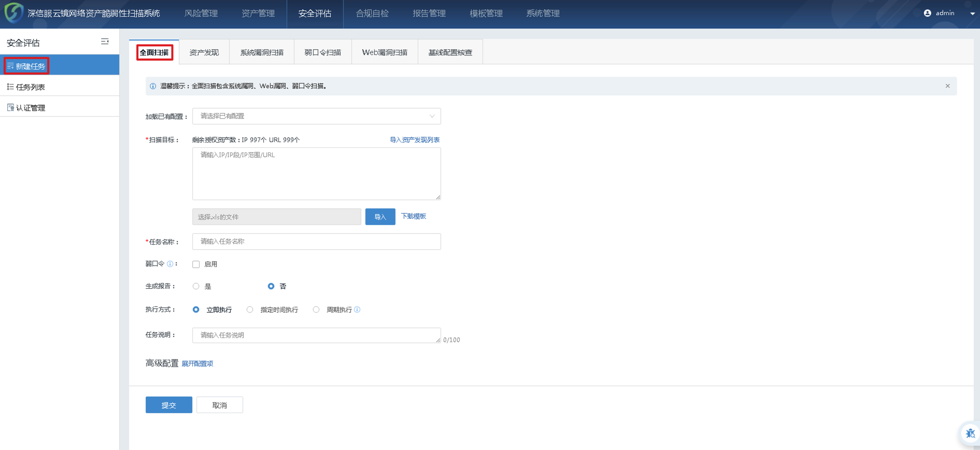
Task: Select 是 for 生成报告
Action: tap(196, 286)
